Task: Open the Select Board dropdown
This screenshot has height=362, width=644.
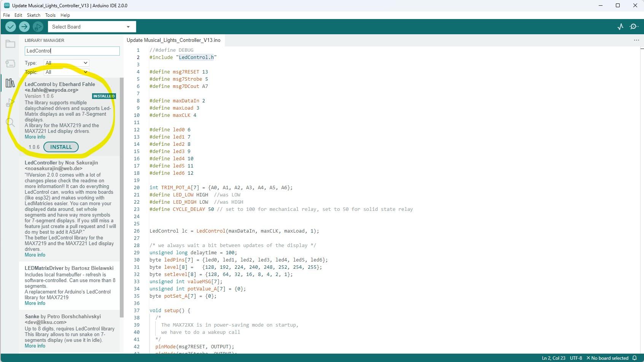Action: point(92,27)
